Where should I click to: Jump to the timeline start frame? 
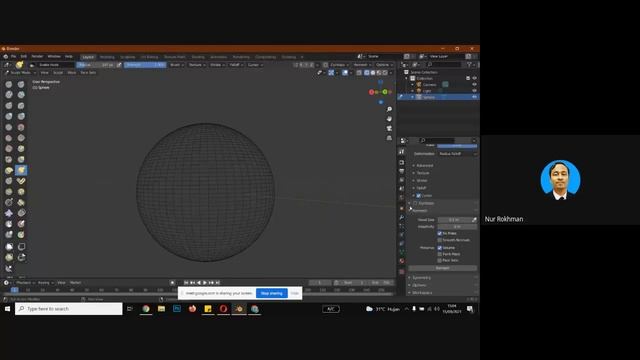tap(186, 282)
